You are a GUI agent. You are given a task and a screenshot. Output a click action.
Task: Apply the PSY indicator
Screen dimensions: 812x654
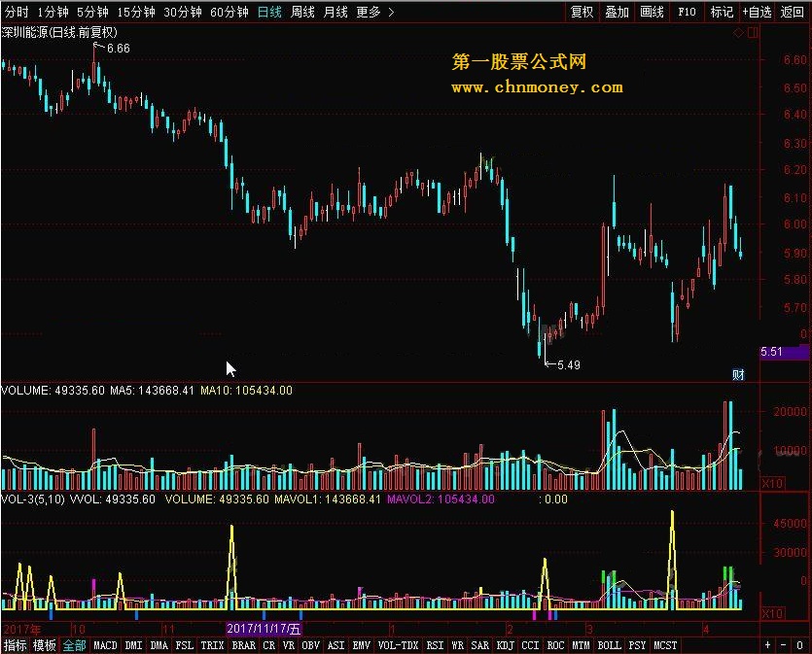[638, 645]
